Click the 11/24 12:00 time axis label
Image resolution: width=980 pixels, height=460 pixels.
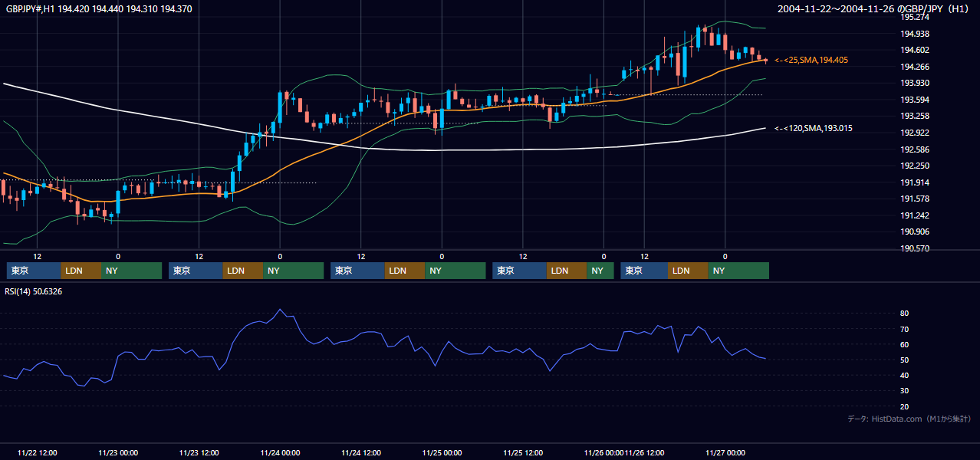pos(360,452)
